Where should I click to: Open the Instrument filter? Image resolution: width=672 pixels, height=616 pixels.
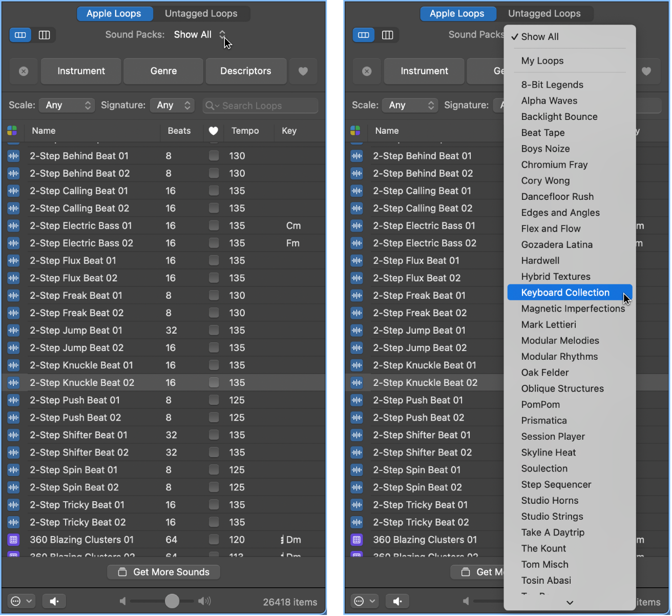coord(80,71)
